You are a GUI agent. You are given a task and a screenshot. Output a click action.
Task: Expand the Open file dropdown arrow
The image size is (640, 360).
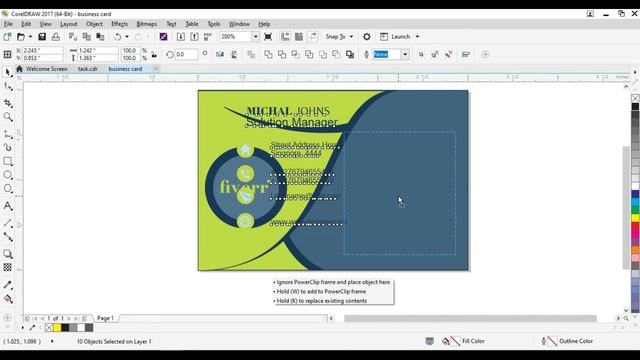[x=30, y=37]
